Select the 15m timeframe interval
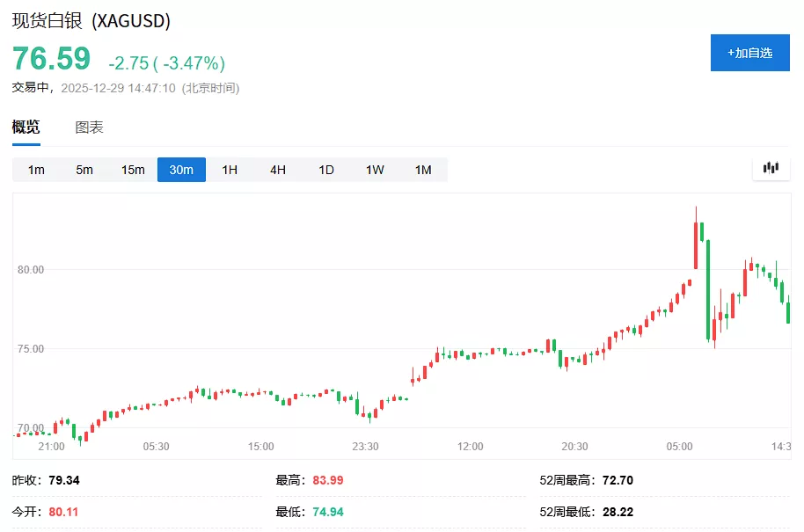Screen dimensions: 804x532 [x=133, y=170]
